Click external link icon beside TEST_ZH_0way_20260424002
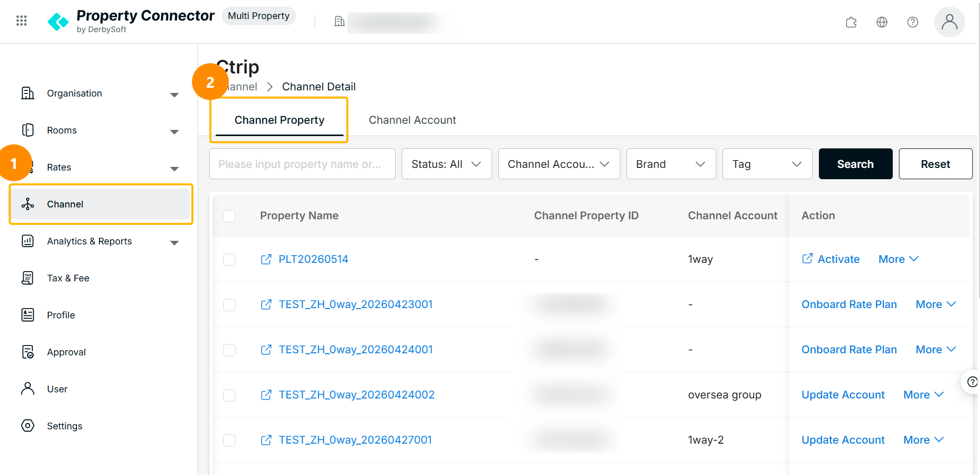The width and height of the screenshot is (980, 476). coord(266,395)
